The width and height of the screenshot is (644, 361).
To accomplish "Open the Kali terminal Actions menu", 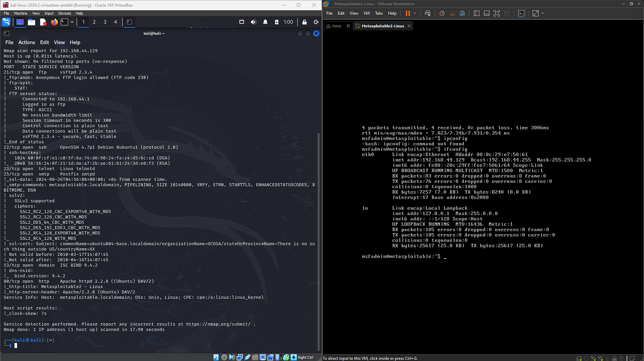I will click(27, 43).
